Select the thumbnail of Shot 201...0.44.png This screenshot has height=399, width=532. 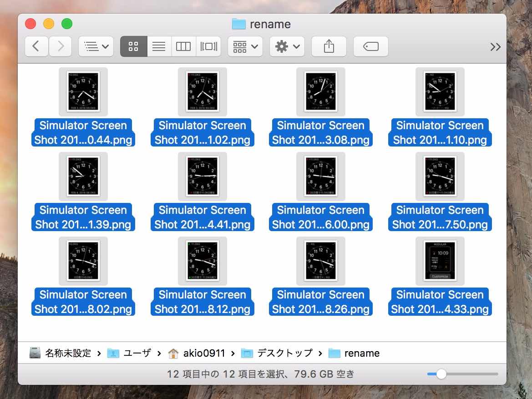(x=83, y=91)
